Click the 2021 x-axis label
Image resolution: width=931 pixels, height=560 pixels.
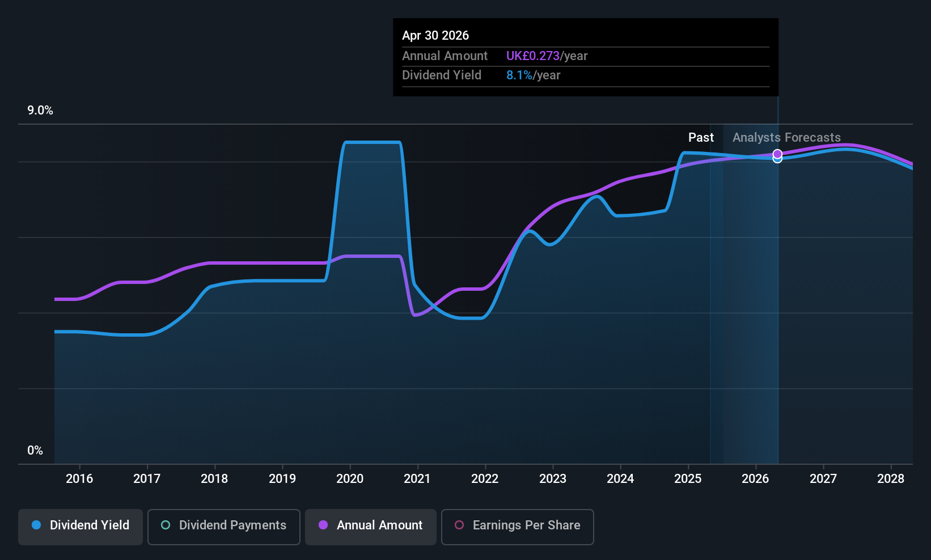click(417, 478)
